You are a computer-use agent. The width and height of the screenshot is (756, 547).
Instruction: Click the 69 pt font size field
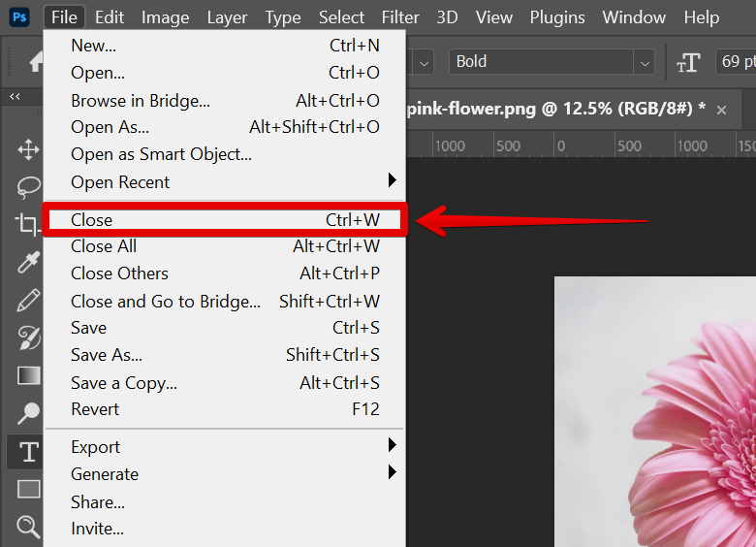click(x=737, y=62)
